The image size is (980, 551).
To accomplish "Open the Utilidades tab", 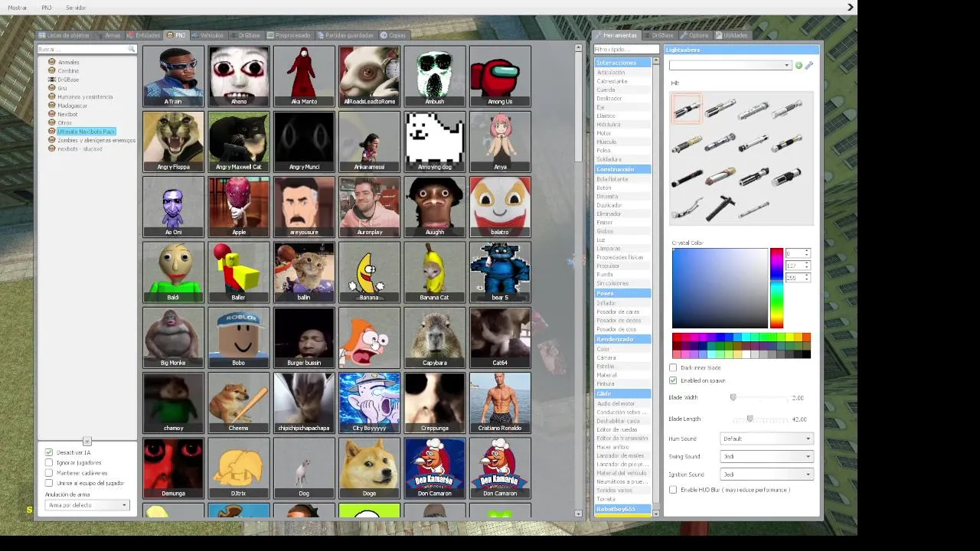I will (731, 35).
